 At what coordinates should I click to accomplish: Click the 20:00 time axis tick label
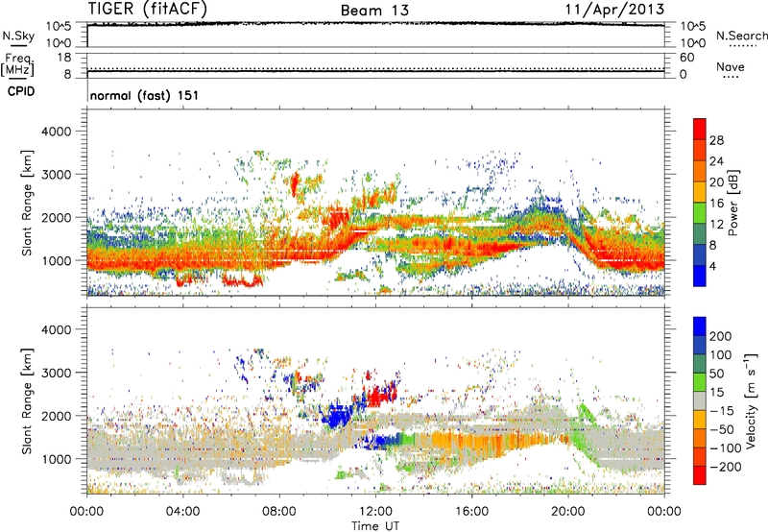tap(567, 512)
